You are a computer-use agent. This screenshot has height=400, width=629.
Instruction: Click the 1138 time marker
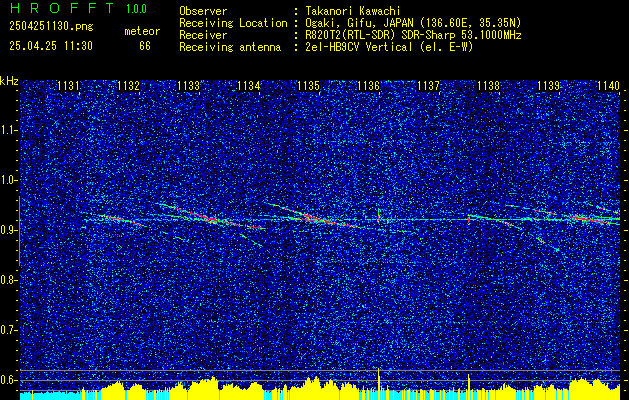[489, 85]
